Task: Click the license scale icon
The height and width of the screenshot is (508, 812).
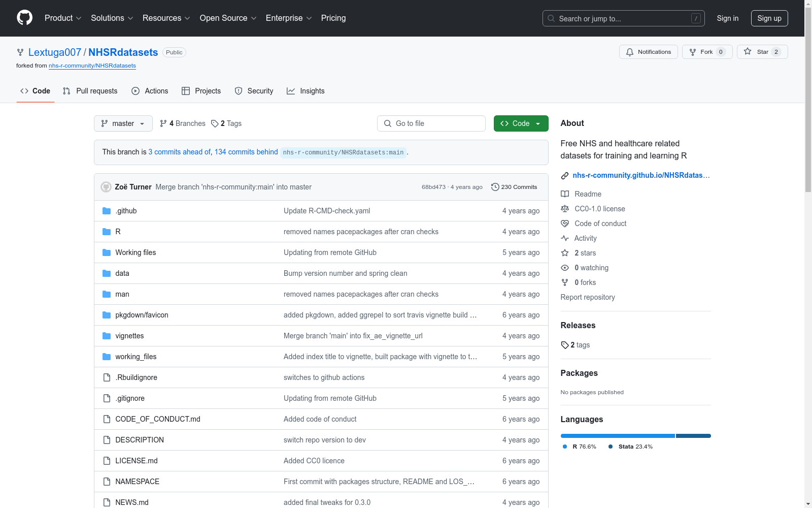Action: (x=565, y=209)
